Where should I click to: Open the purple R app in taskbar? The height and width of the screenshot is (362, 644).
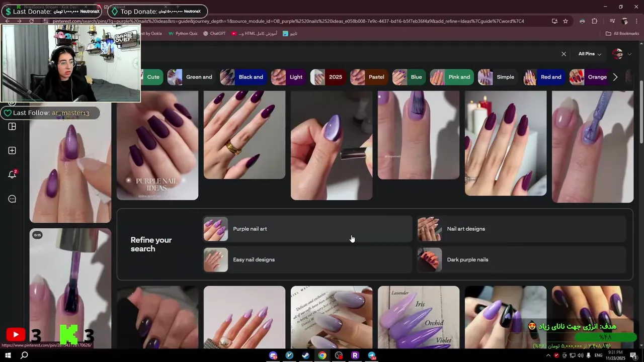pyautogui.click(x=355, y=355)
